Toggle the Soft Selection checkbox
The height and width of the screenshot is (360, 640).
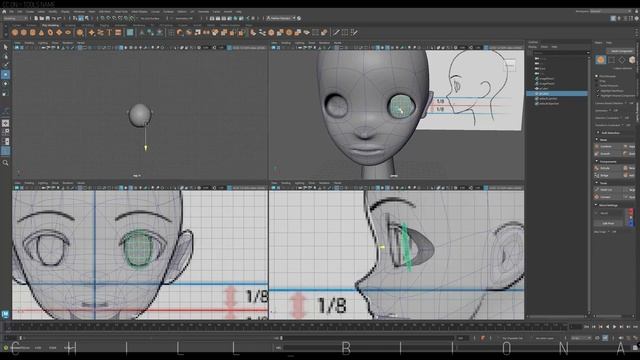598,133
